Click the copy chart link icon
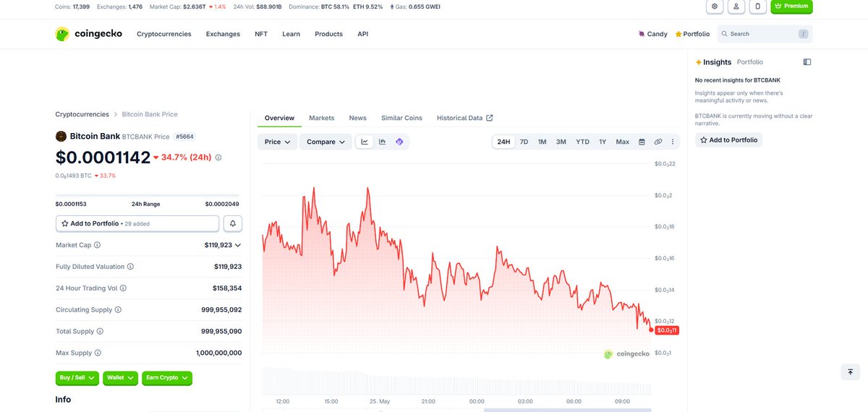 click(x=658, y=142)
